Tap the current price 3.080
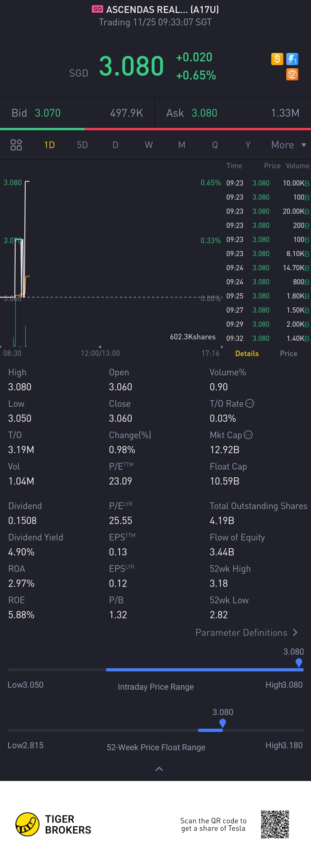This screenshot has width=311, height=868. [x=131, y=66]
